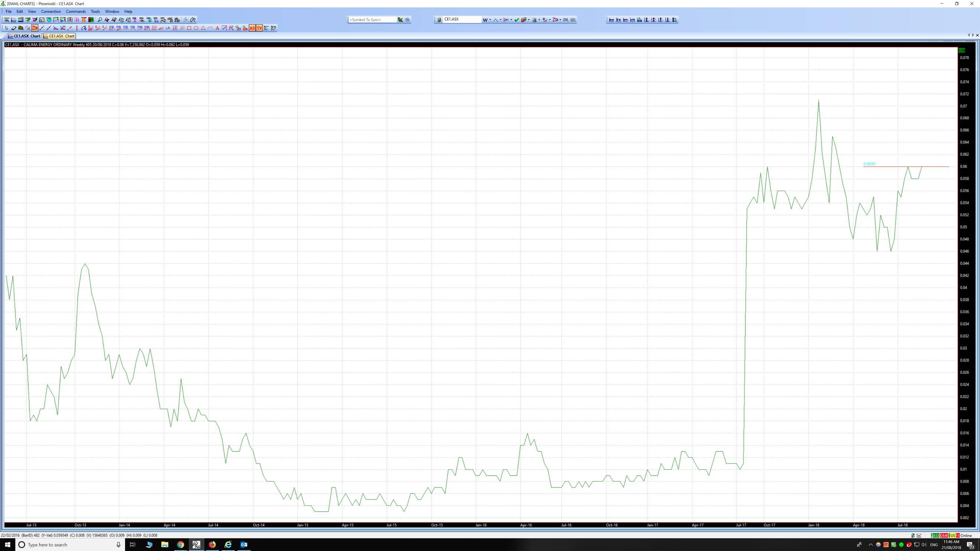This screenshot has width=980, height=551.
Task: Open the Edit menu
Action: point(20,12)
